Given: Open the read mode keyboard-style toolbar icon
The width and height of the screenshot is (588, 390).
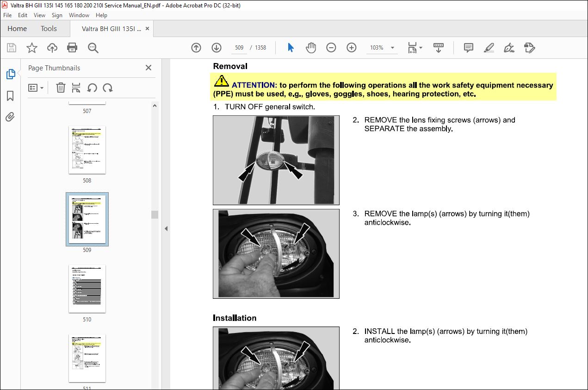Looking at the screenshot, I should (x=439, y=48).
